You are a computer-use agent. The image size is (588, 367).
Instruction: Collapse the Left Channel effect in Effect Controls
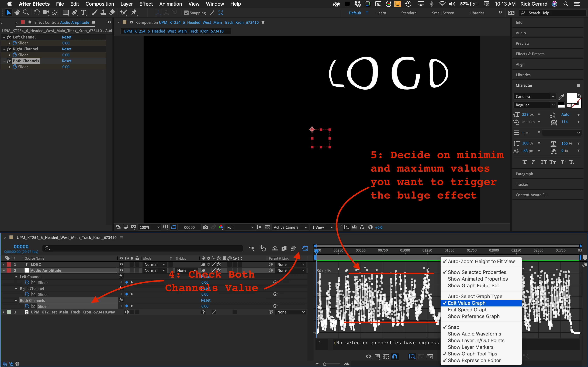click(x=4, y=37)
